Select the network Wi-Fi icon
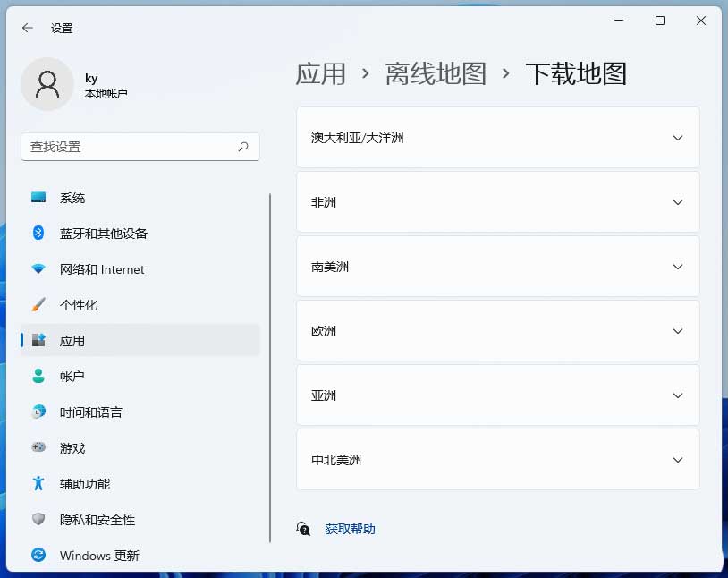The width and height of the screenshot is (728, 578). coord(38,269)
